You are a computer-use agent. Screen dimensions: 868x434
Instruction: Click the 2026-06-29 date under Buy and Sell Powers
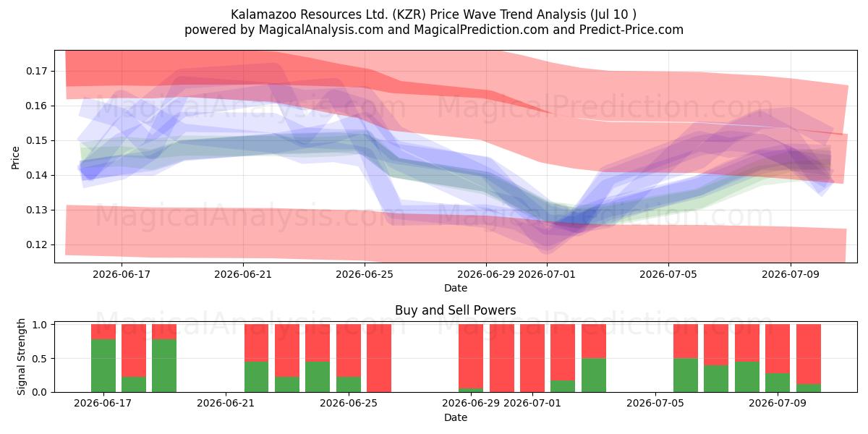[x=471, y=404]
